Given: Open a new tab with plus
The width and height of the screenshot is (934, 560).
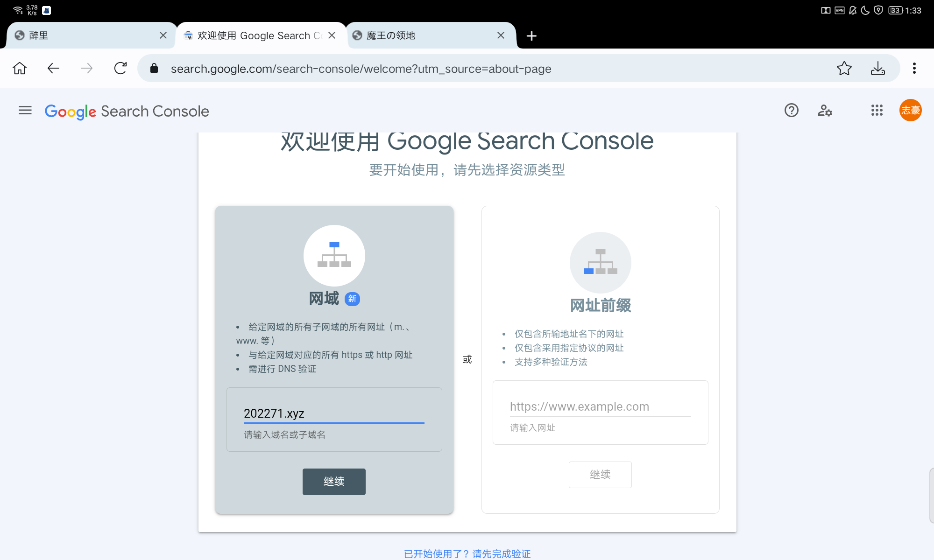Looking at the screenshot, I should pyautogui.click(x=531, y=36).
